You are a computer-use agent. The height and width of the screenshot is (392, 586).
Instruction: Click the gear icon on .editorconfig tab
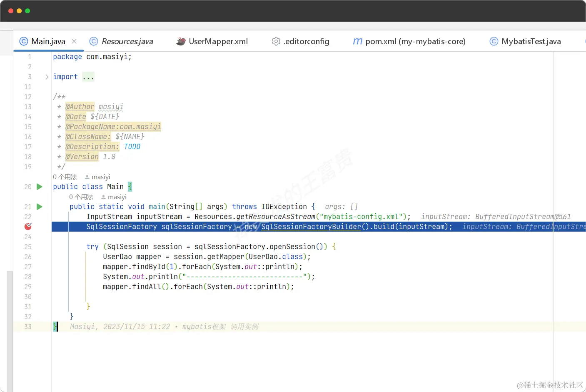click(x=276, y=41)
